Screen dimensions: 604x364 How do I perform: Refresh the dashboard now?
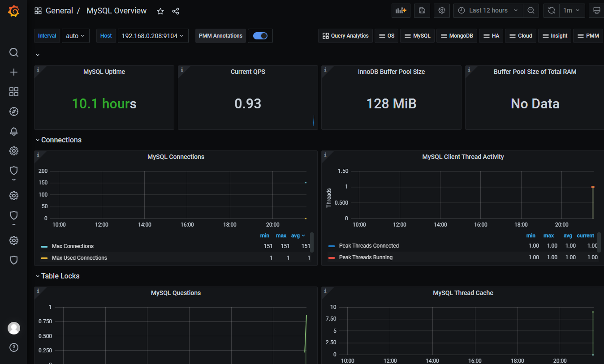tap(552, 10)
